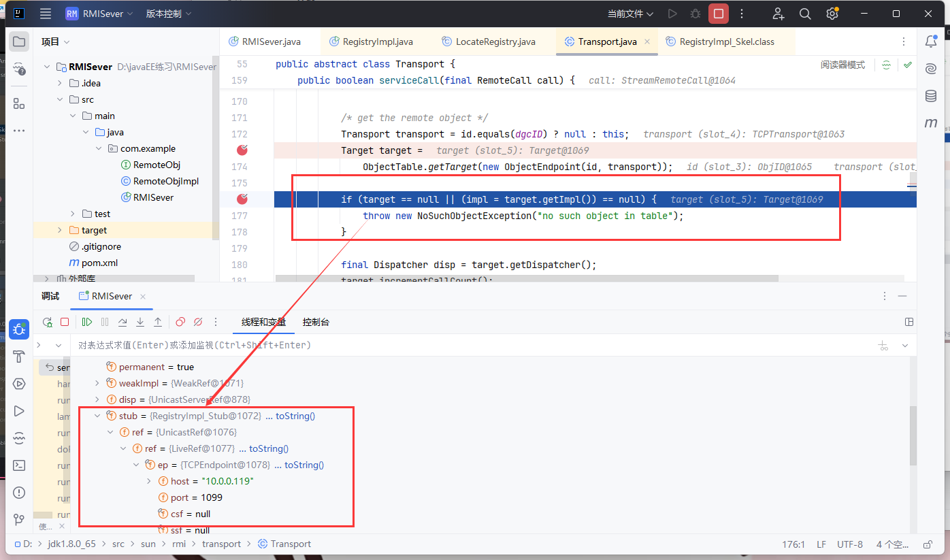The width and height of the screenshot is (950, 560).
Task: Toggle the breakpoint on line 176
Action: point(242,199)
